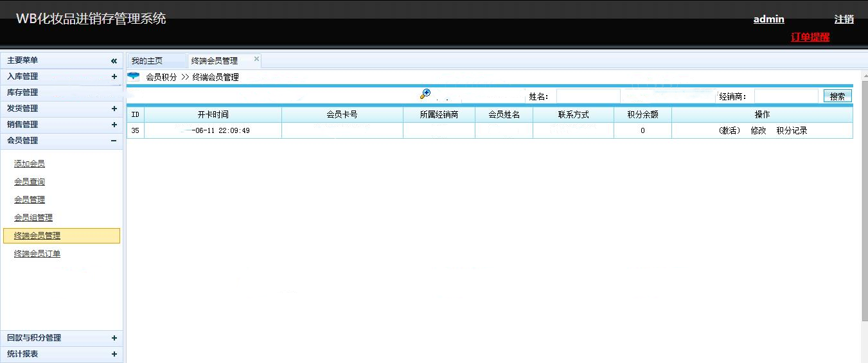Click the 所属经销商 column header
Image resolution: width=868 pixels, height=363 pixels.
pos(439,114)
